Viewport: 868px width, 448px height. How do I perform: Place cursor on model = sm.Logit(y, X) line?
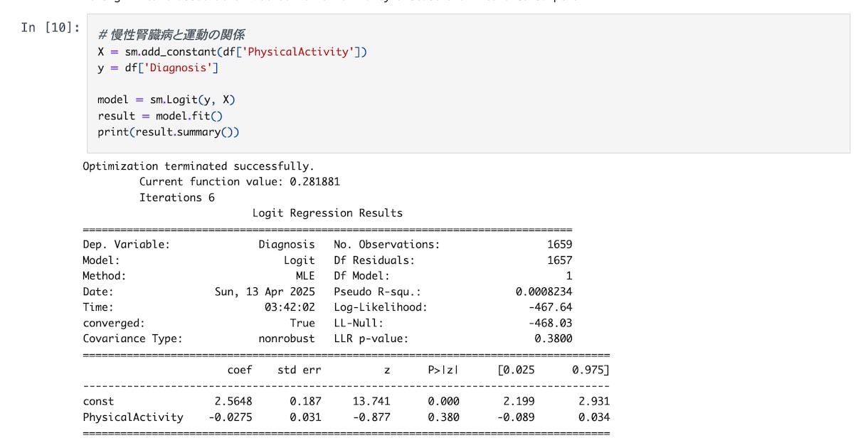[x=166, y=100]
